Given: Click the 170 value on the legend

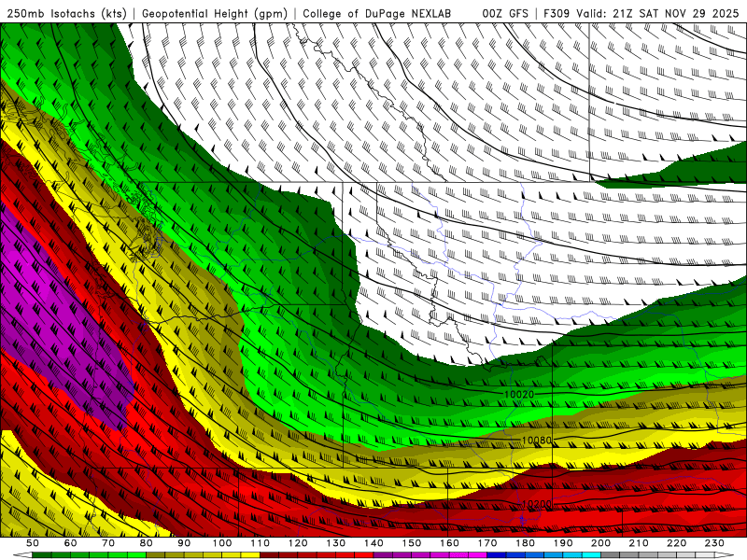Looking at the screenshot, I should click(487, 543).
